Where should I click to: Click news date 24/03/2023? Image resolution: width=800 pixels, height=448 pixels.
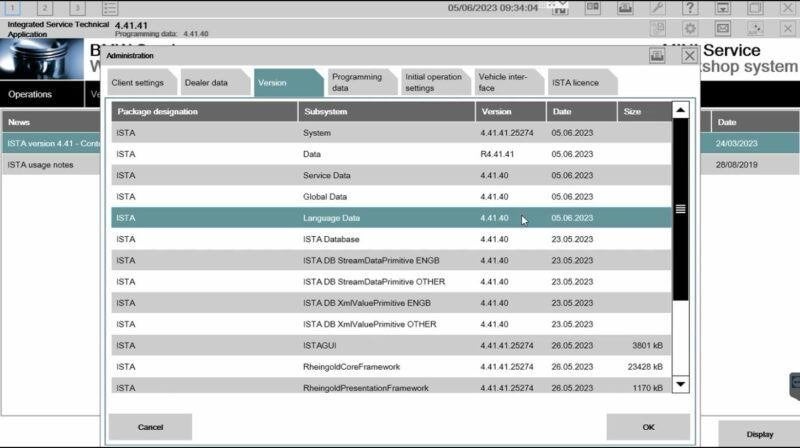(736, 143)
